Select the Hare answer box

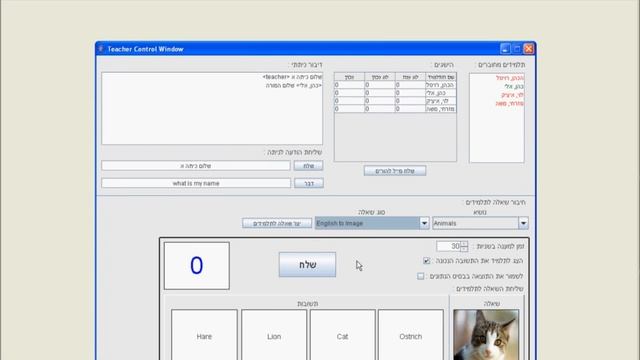tap(204, 336)
